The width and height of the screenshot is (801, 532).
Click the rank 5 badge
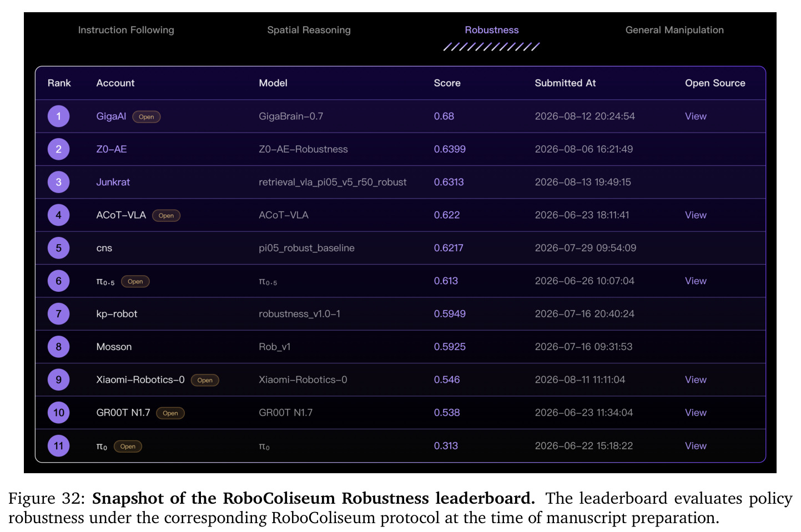[58, 248]
